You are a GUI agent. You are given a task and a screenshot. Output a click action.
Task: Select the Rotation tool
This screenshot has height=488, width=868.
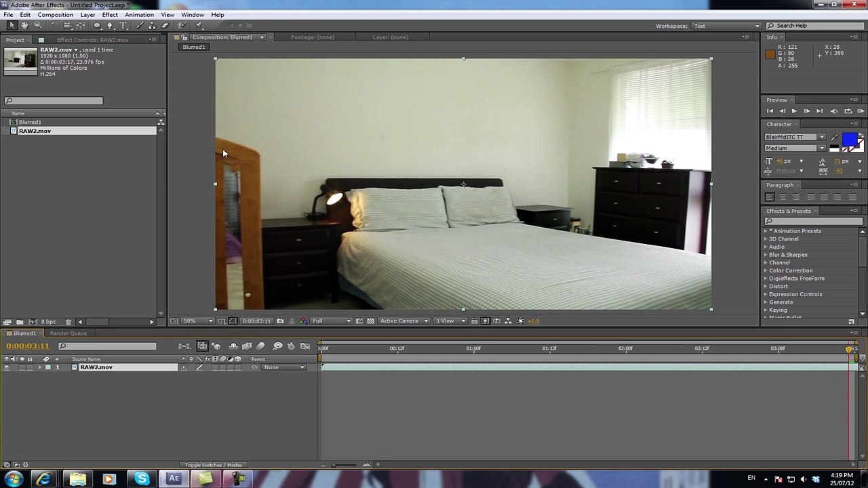click(x=55, y=26)
